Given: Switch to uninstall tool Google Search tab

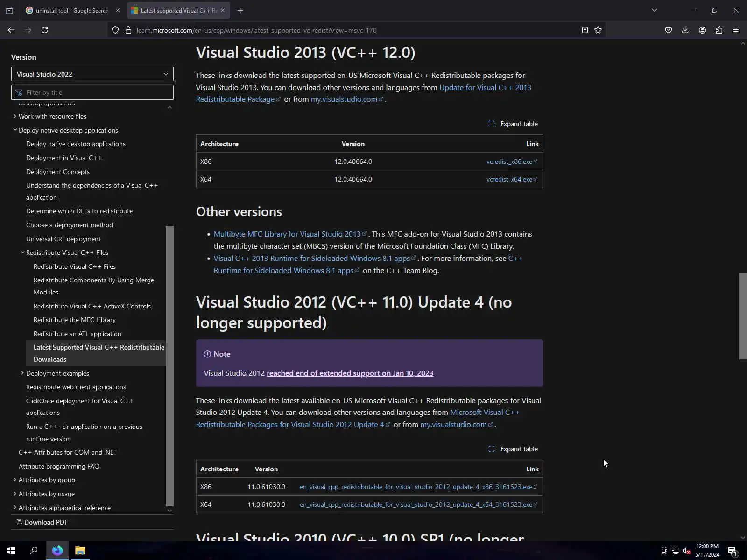Looking at the screenshot, I should pyautogui.click(x=72, y=10).
